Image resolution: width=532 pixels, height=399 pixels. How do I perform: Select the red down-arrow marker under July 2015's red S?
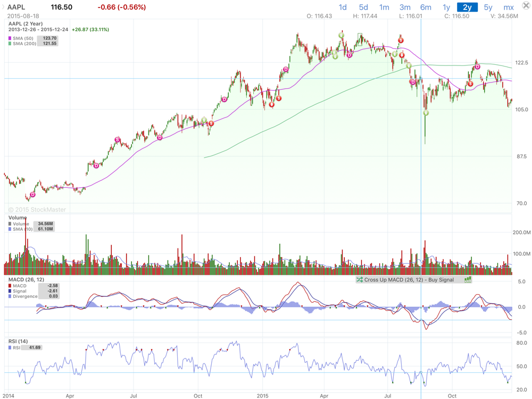[402, 55]
